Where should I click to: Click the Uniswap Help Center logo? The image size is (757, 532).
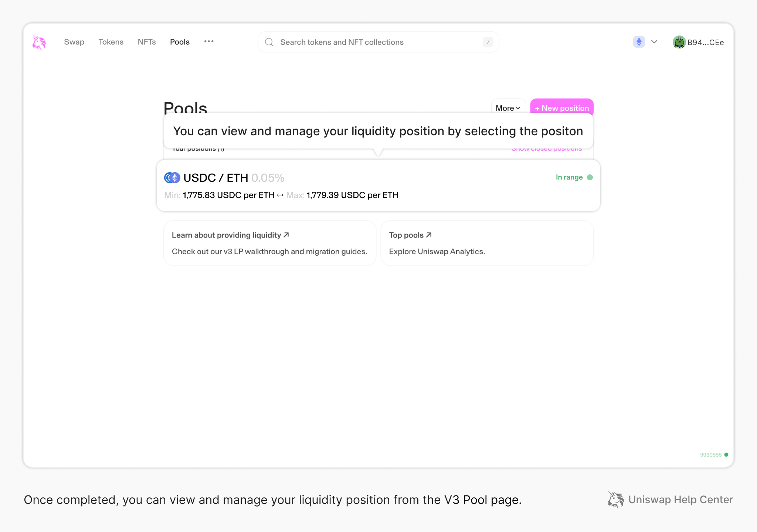[x=615, y=499]
